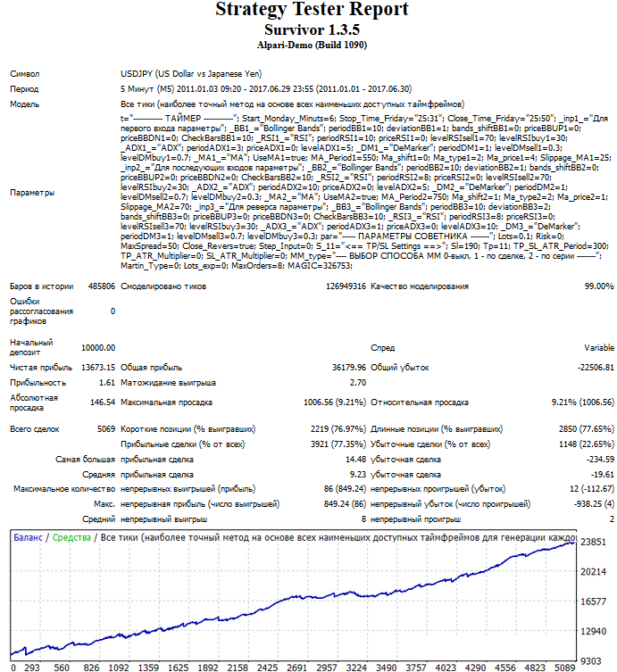Select initial deposit value 10000.00

98,348
